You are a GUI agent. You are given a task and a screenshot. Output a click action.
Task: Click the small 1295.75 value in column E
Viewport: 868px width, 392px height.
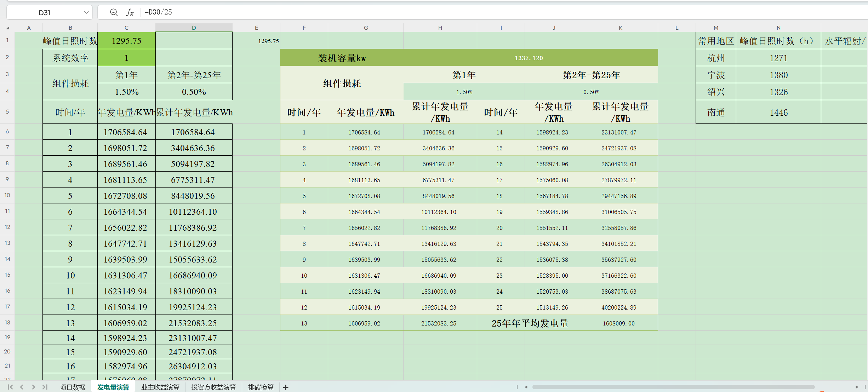tap(268, 41)
